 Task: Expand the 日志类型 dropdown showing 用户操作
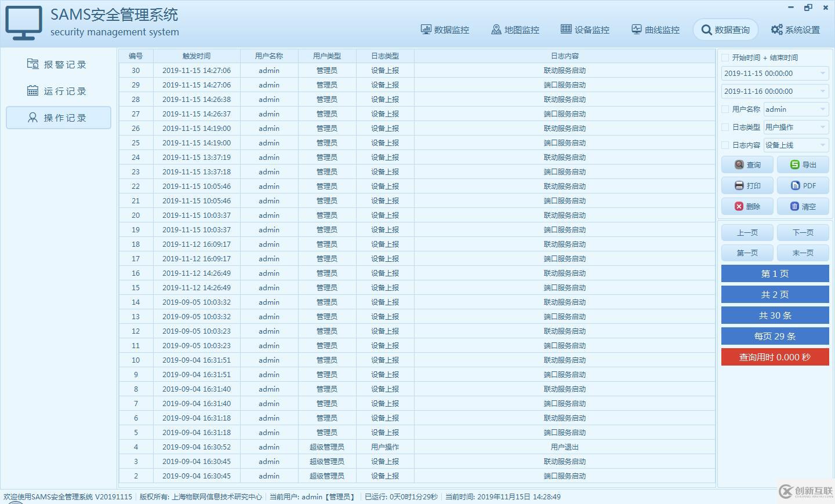point(796,127)
